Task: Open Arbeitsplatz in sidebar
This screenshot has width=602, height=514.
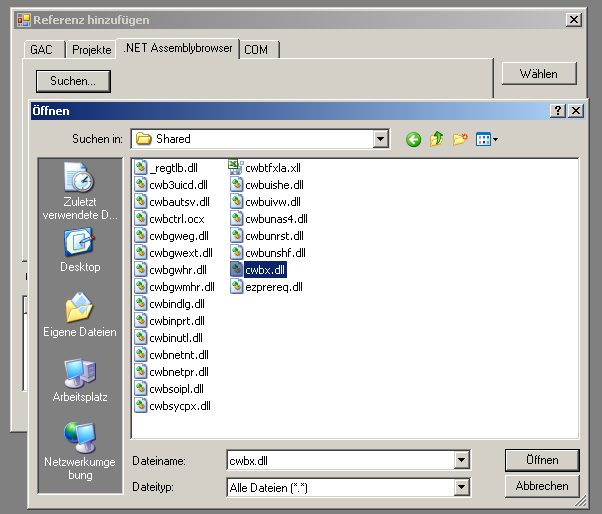Action: [80, 380]
